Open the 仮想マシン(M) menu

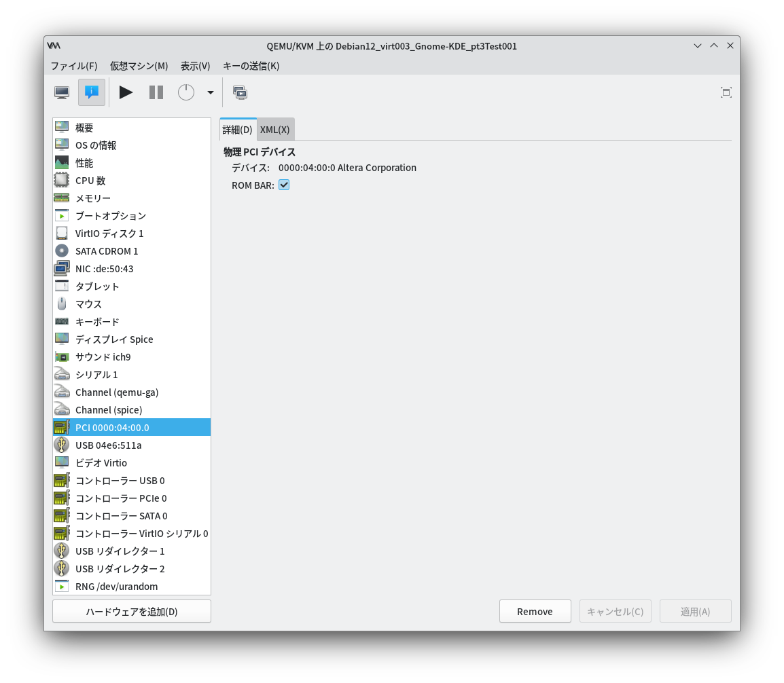[x=139, y=65]
